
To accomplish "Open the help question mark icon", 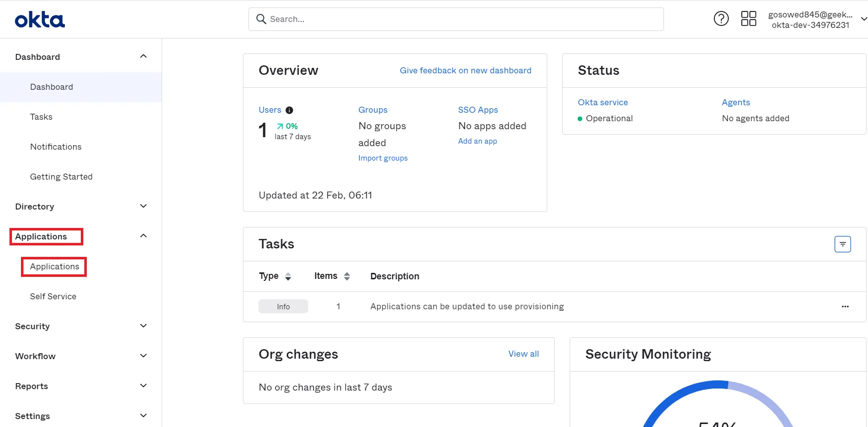I will coord(721,19).
